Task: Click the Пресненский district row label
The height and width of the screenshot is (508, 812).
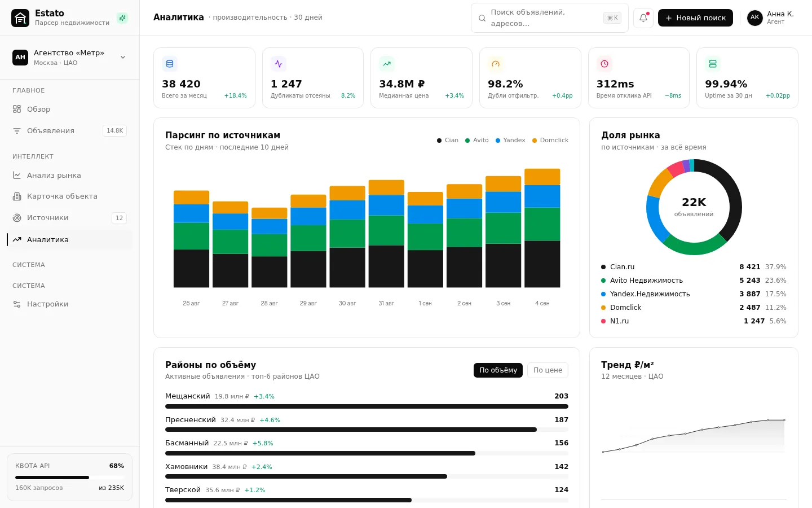Action: [191, 420]
